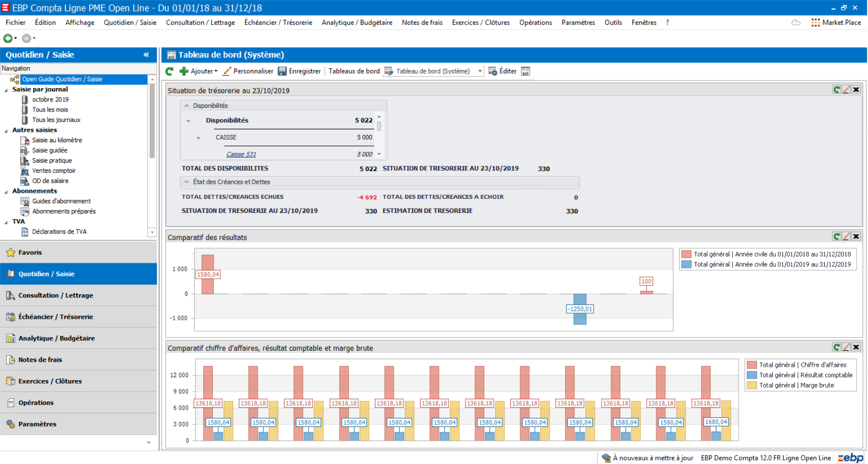Refresh the Comparatif des résultats widget
868x464 pixels.
[836, 236]
